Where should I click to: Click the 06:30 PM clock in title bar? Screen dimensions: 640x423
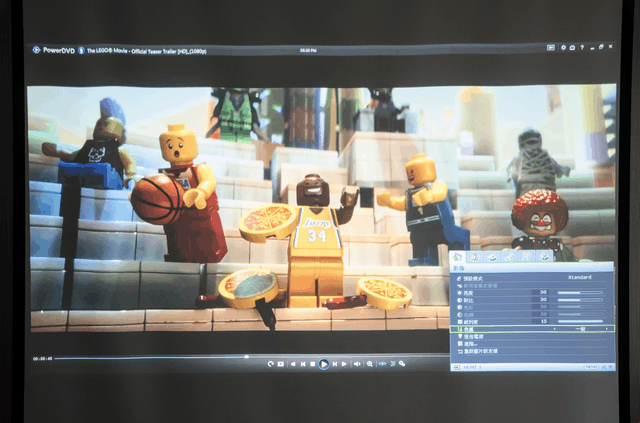coord(308,51)
